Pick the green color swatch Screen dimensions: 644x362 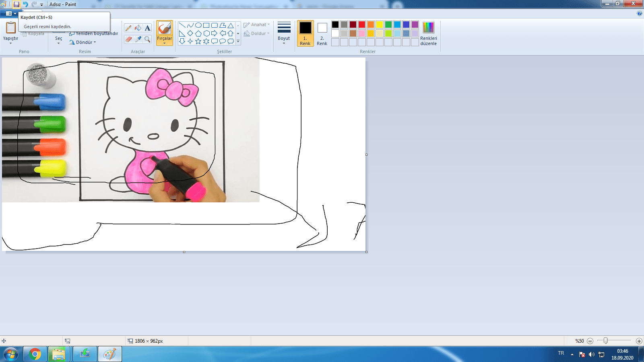pyautogui.click(x=388, y=25)
